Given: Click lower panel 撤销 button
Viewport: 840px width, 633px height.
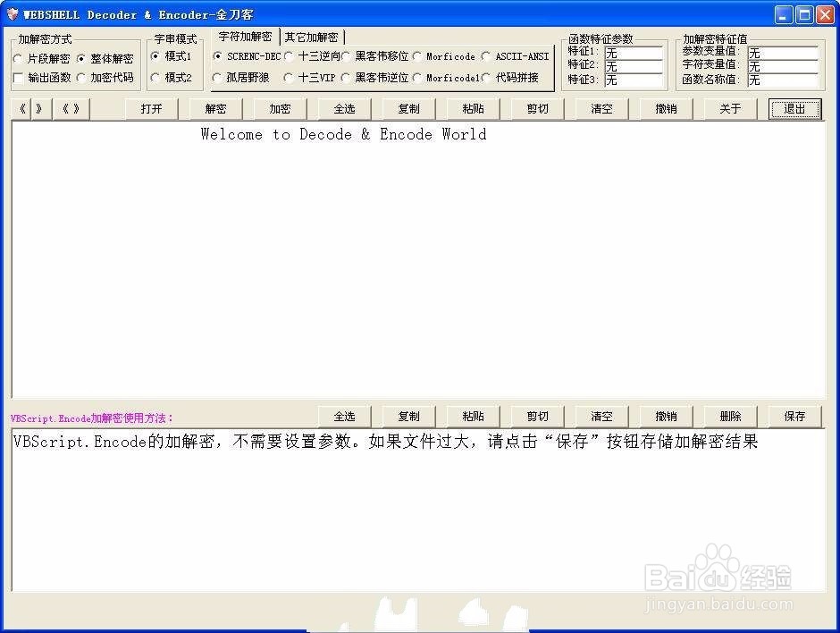Looking at the screenshot, I should pos(666,417).
